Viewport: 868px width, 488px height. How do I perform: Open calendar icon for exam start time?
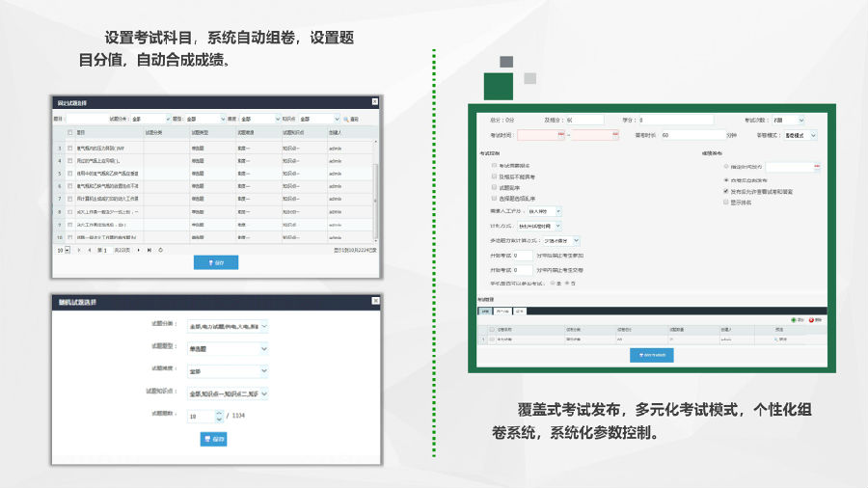point(561,136)
